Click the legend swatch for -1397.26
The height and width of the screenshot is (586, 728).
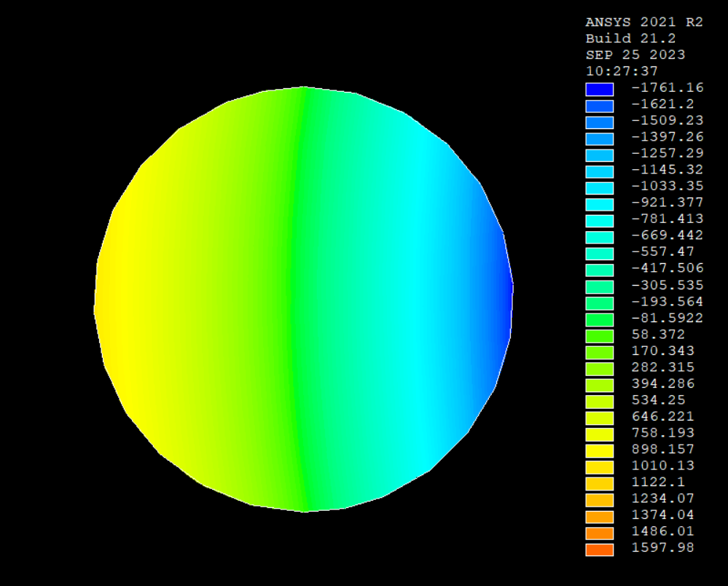(600, 138)
